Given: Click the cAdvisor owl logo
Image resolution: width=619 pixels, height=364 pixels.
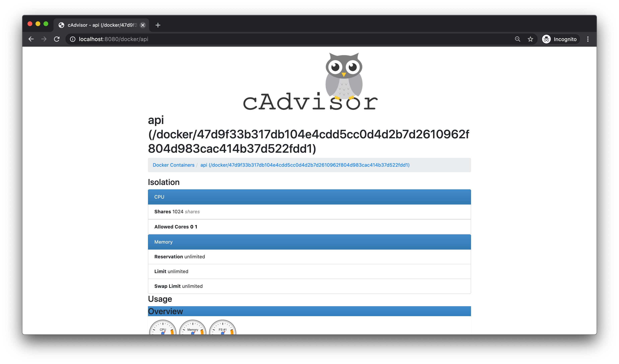Looking at the screenshot, I should point(310,81).
